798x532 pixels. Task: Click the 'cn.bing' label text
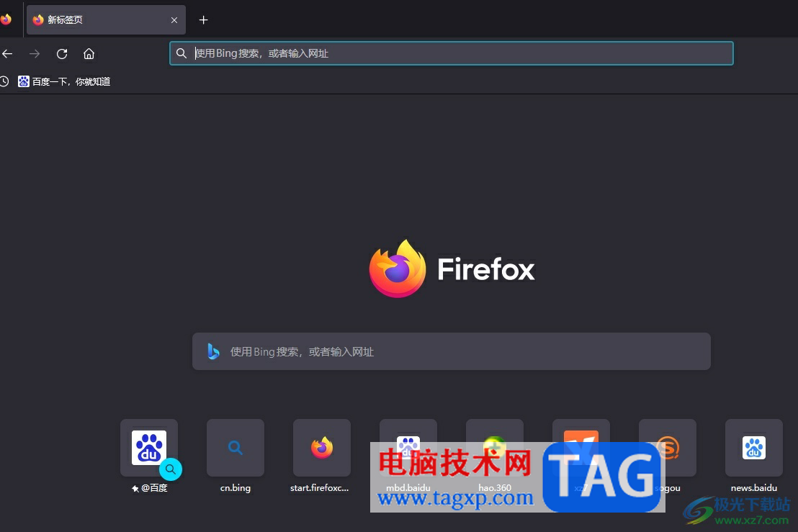236,488
